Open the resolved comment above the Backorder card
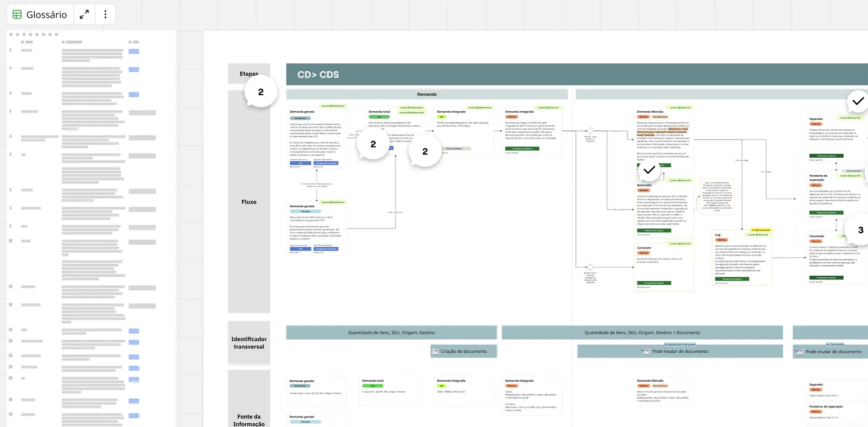 pos(649,170)
